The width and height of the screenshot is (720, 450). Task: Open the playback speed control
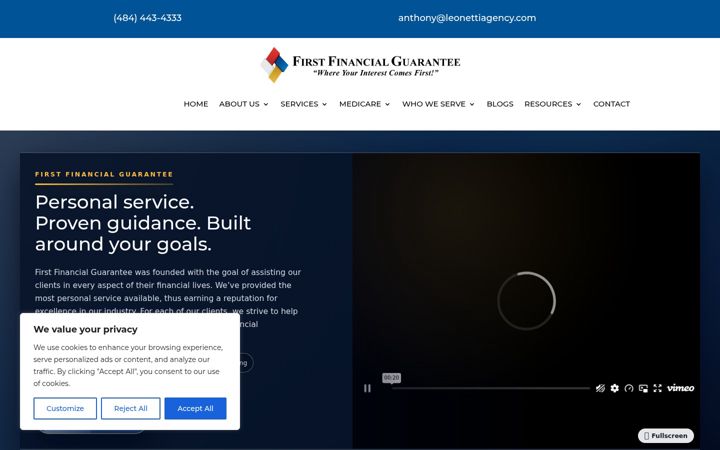coord(629,388)
